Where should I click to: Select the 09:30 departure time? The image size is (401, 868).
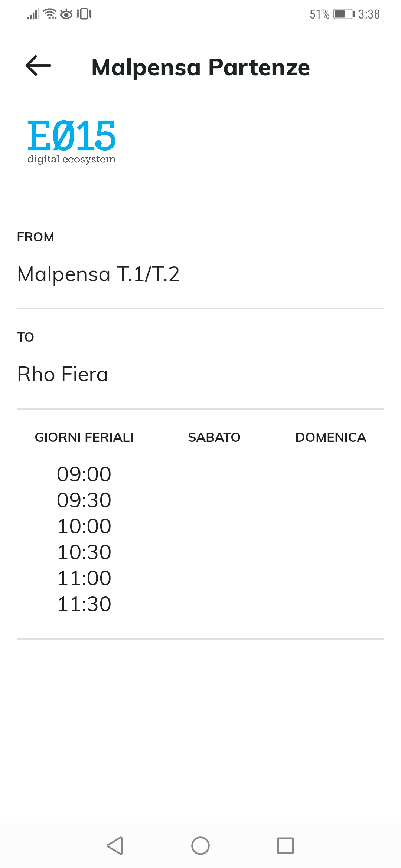pos(84,500)
